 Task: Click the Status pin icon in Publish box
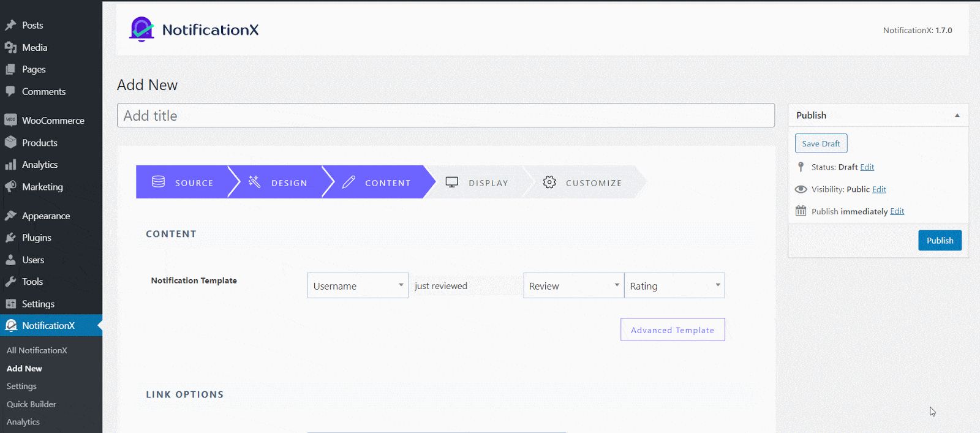pyautogui.click(x=801, y=167)
